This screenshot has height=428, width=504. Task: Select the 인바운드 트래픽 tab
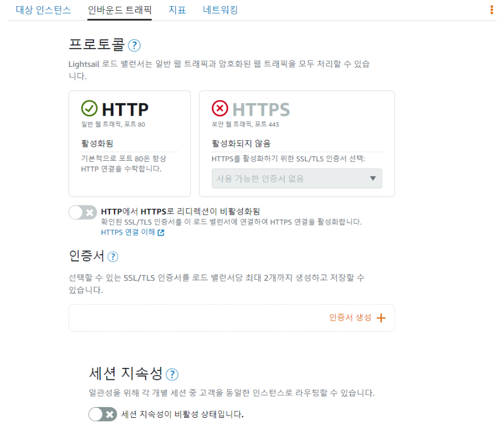coord(119,10)
